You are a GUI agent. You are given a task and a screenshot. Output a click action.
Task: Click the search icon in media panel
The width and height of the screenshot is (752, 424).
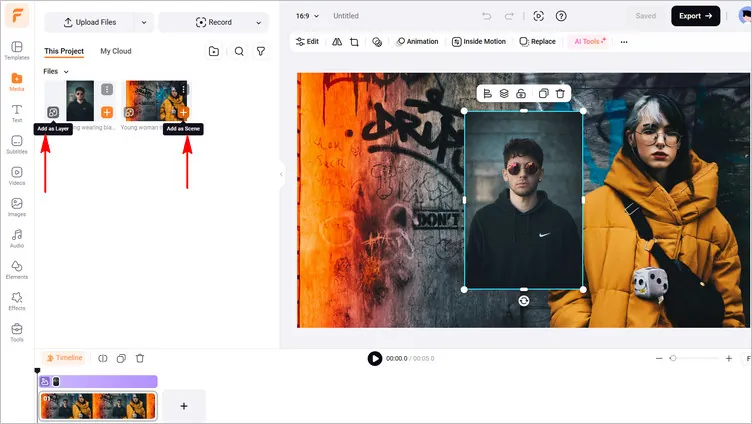(x=239, y=51)
